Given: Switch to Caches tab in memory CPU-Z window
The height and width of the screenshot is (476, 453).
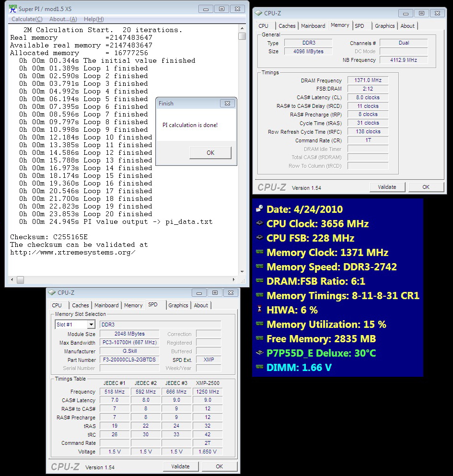Looking at the screenshot, I should click(287, 26).
